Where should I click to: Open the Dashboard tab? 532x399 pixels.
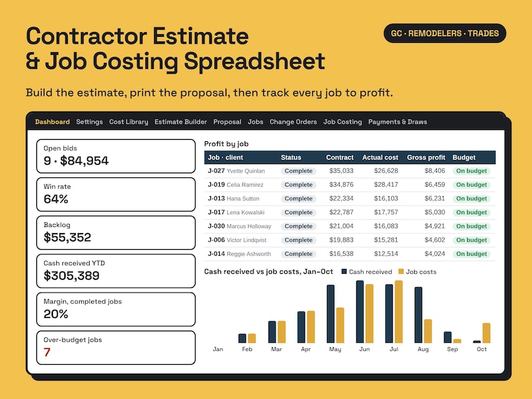(x=52, y=122)
